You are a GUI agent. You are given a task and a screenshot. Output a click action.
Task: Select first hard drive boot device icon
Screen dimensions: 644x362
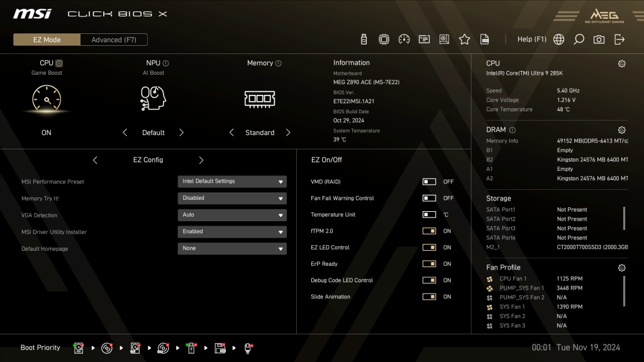(x=79, y=348)
